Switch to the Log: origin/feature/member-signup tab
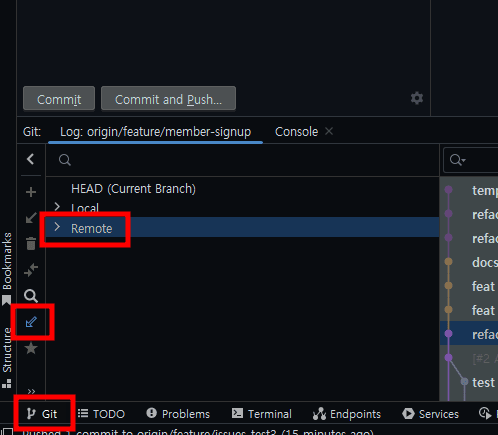498x435 pixels. 155,132
